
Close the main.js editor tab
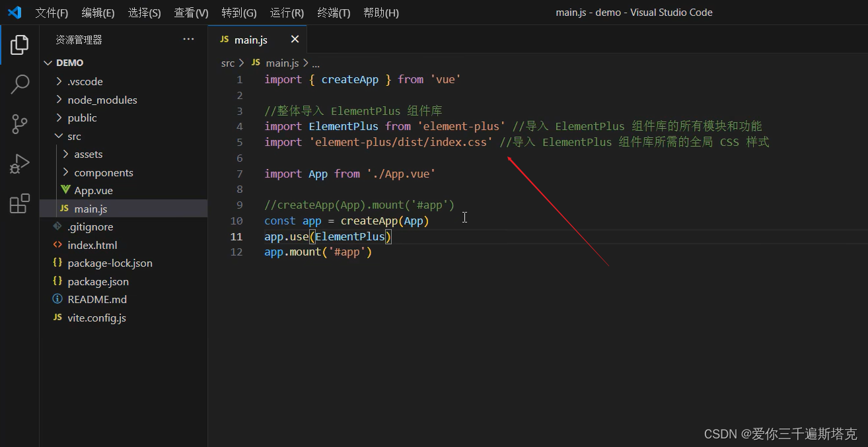(x=295, y=40)
